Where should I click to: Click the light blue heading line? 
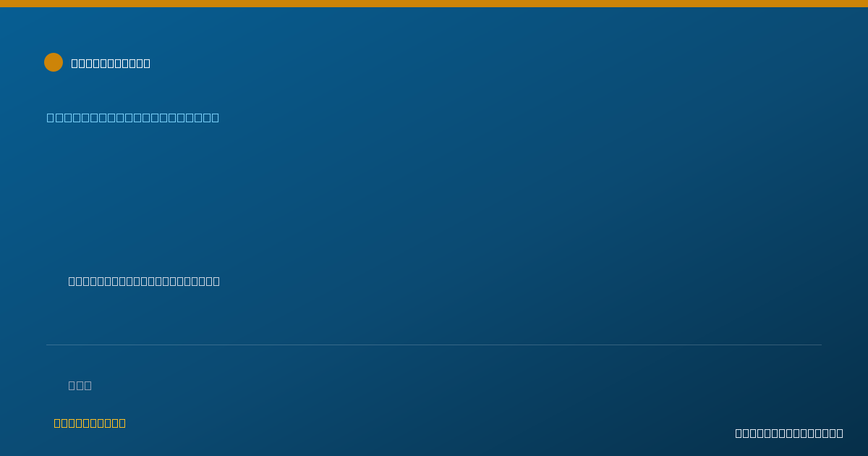133,117
